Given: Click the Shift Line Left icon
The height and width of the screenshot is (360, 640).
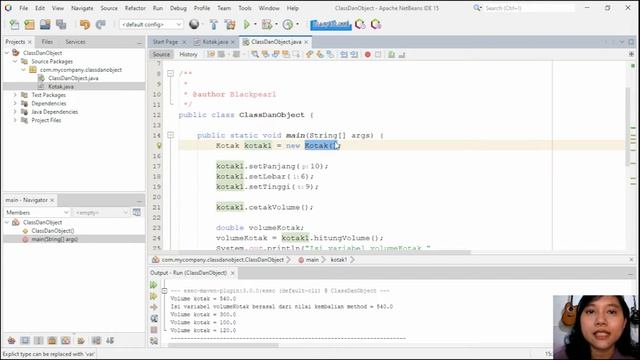Looking at the screenshot, I should click(x=344, y=54).
